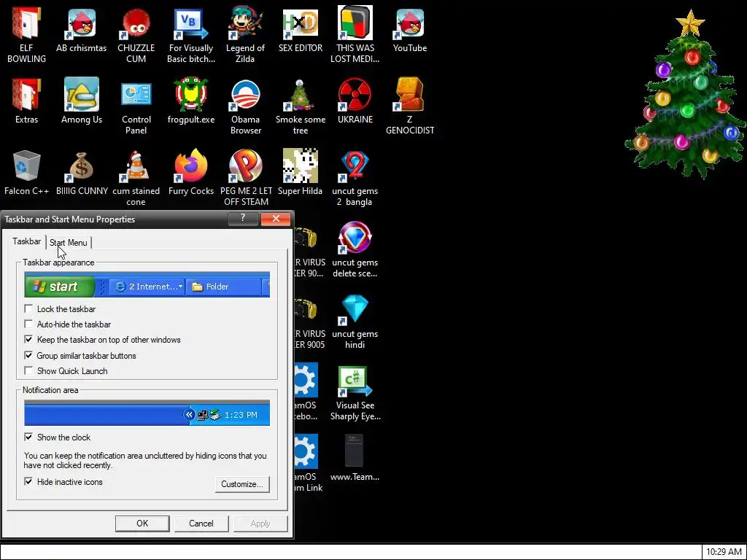Viewport: 747px width, 560px height.
Task: Uncheck Keep the taskbar on top
Action: [28, 340]
